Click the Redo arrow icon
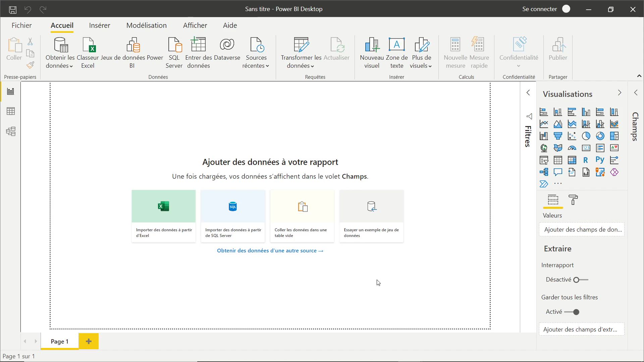644x362 pixels. pyautogui.click(x=43, y=9)
